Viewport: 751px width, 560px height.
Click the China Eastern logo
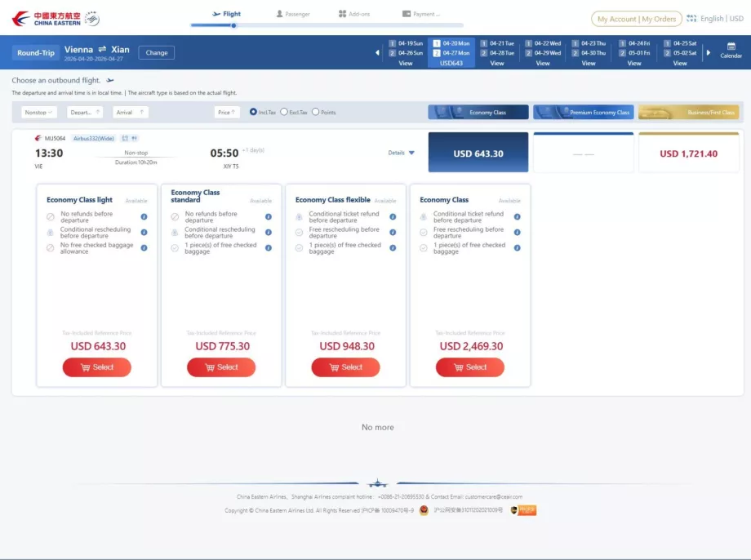click(56, 18)
